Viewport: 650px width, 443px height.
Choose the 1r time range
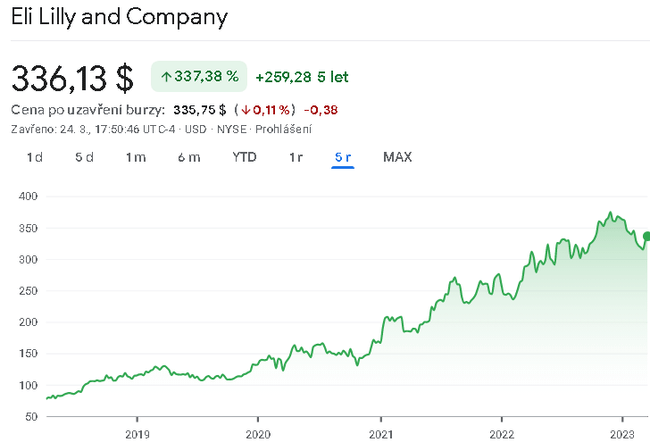(296, 157)
